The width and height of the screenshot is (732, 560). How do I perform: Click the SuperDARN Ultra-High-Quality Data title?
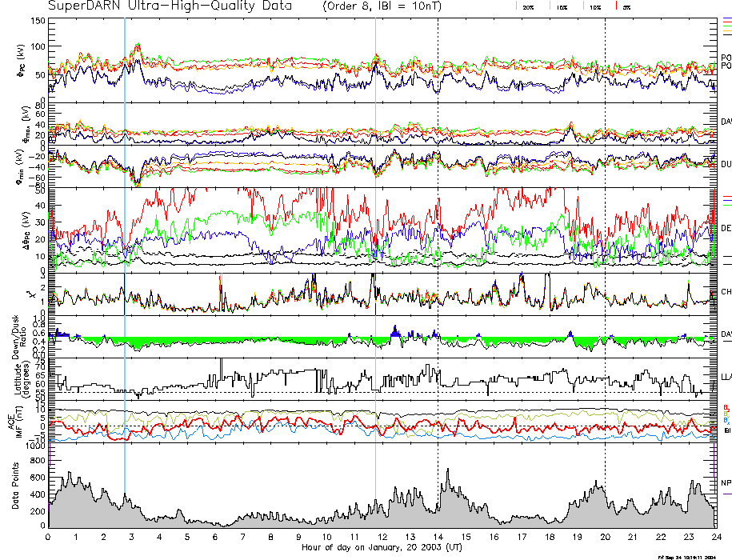pos(170,6)
